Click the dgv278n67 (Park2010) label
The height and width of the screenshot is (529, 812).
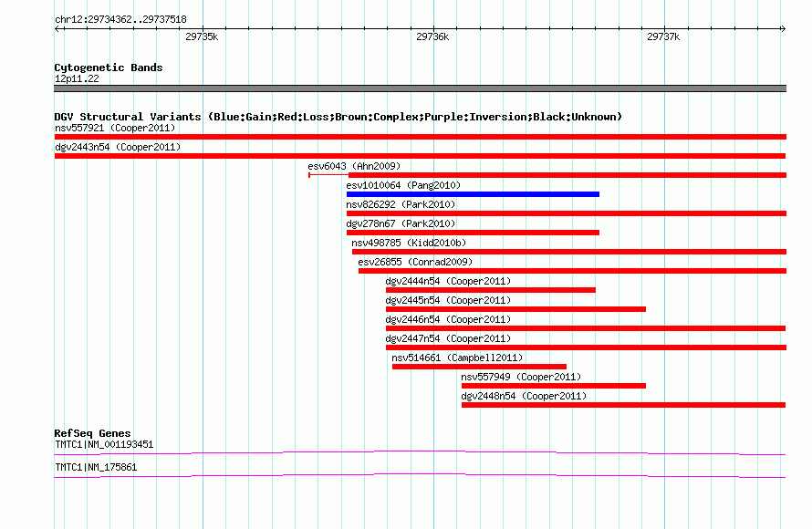coord(401,223)
